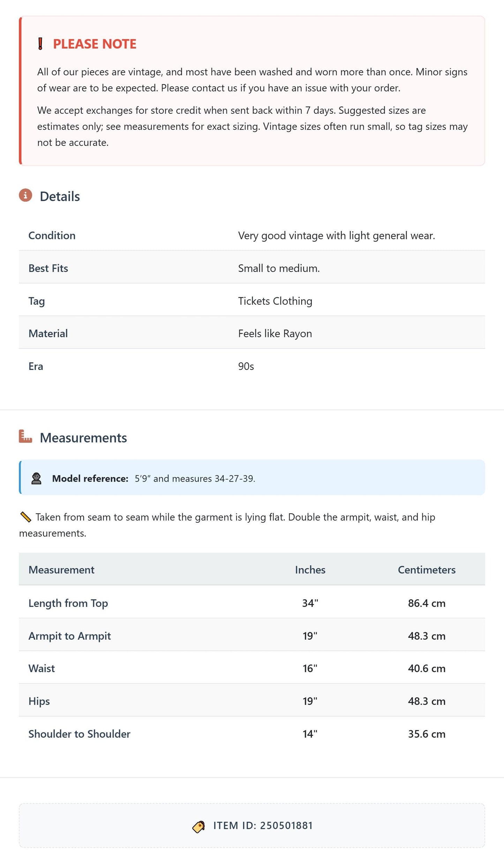Click the Measurement column header
The height and width of the screenshot is (864, 504).
click(x=61, y=570)
